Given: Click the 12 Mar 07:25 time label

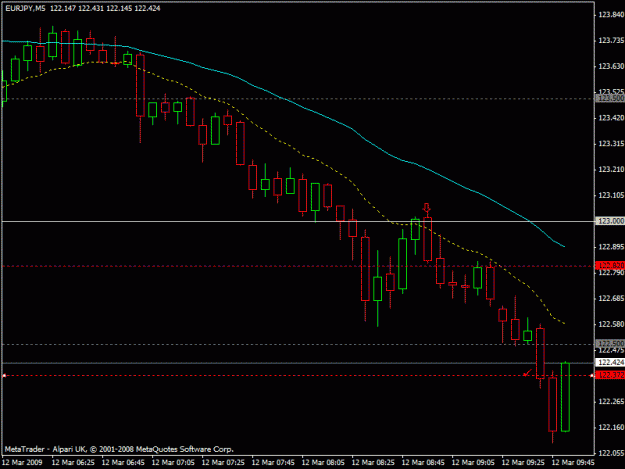Looking at the screenshot, I should (x=223, y=463).
